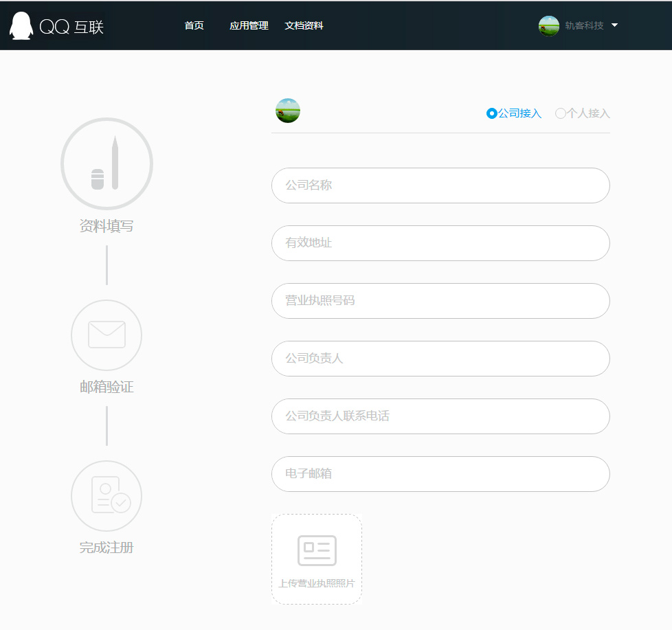
Task: Expand the account dropdown arrow next to 轨客科技
Action: (x=614, y=25)
